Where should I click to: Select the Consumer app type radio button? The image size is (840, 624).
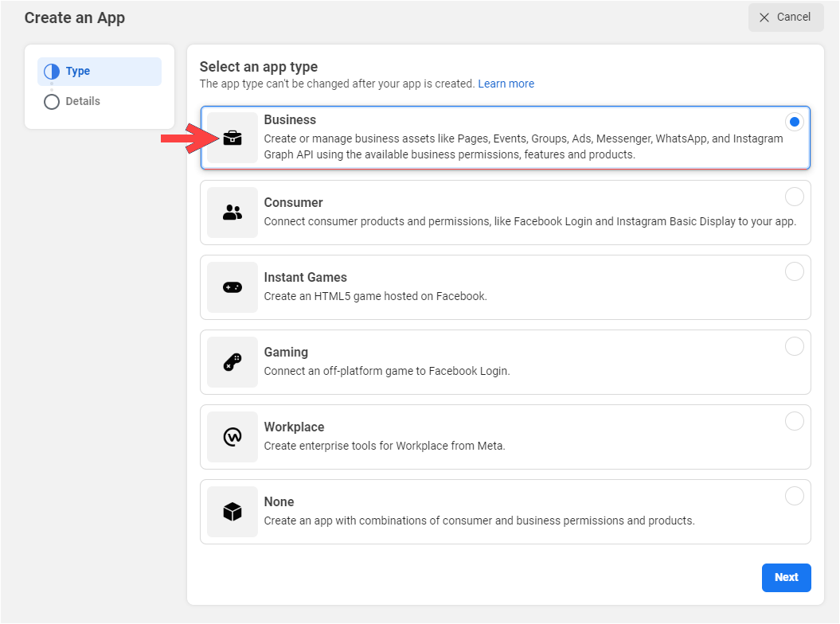795,197
